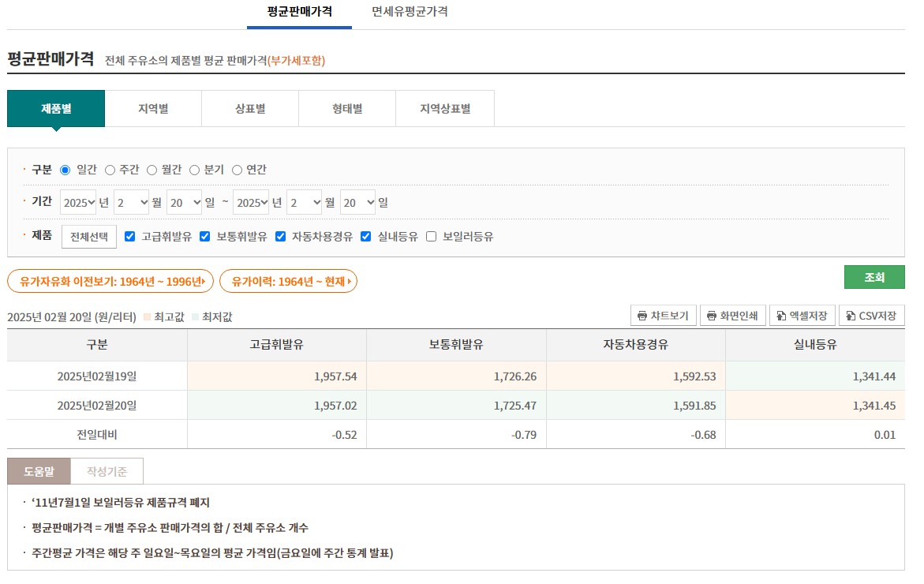Click the -0.52 change cell

(x=277, y=435)
